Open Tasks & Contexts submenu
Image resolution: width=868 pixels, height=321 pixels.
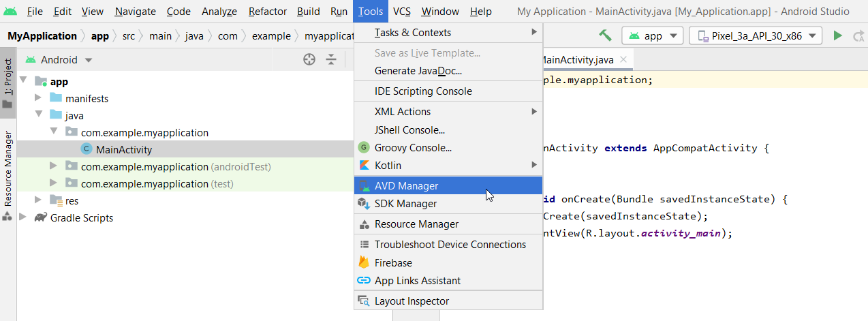tap(448, 33)
